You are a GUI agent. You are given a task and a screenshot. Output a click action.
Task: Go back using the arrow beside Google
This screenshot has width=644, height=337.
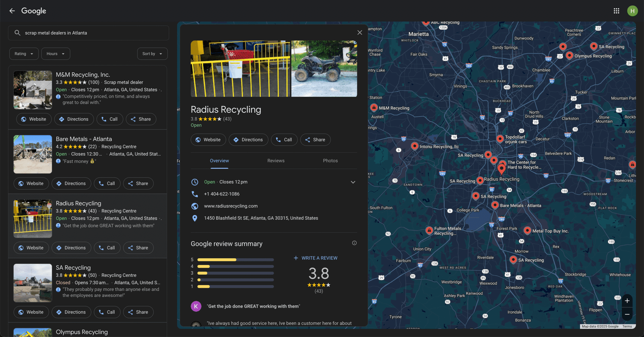click(12, 11)
